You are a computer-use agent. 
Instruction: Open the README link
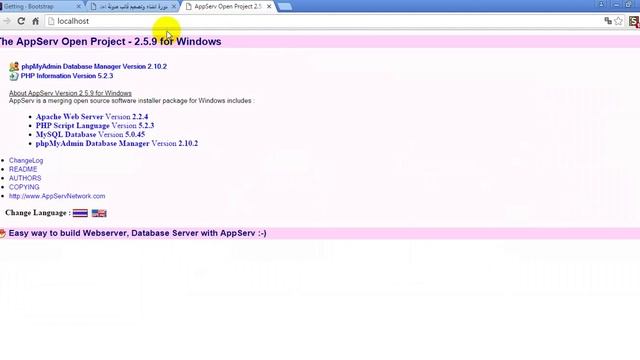pyautogui.click(x=23, y=169)
